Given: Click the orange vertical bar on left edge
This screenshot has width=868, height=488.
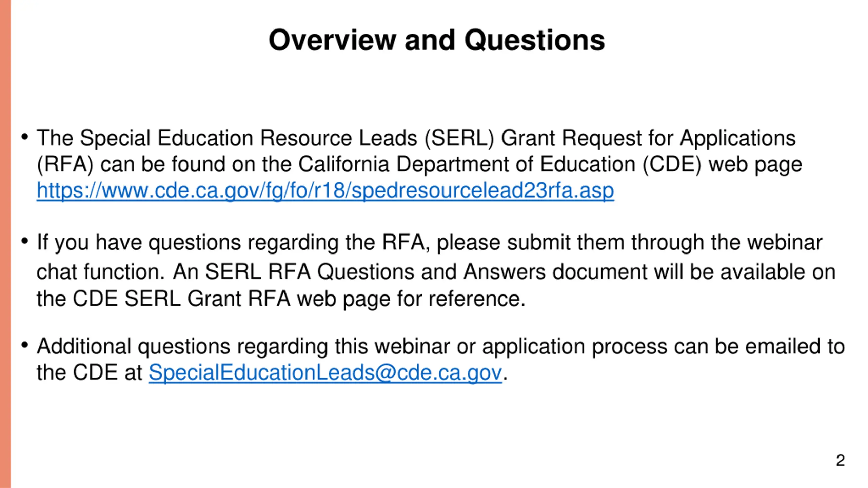Looking at the screenshot, I should (x=5, y=244).
